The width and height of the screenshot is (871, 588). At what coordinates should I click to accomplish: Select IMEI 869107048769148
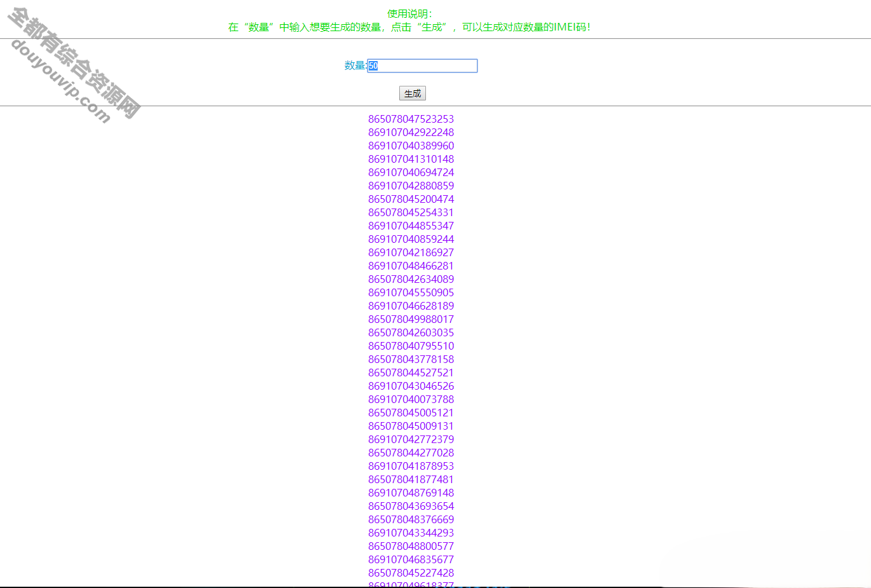pos(411,493)
